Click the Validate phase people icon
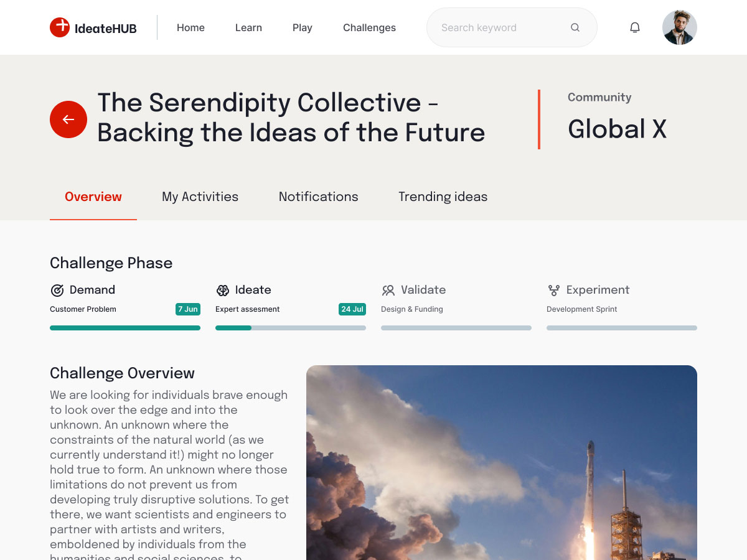747x560 pixels. (388, 290)
